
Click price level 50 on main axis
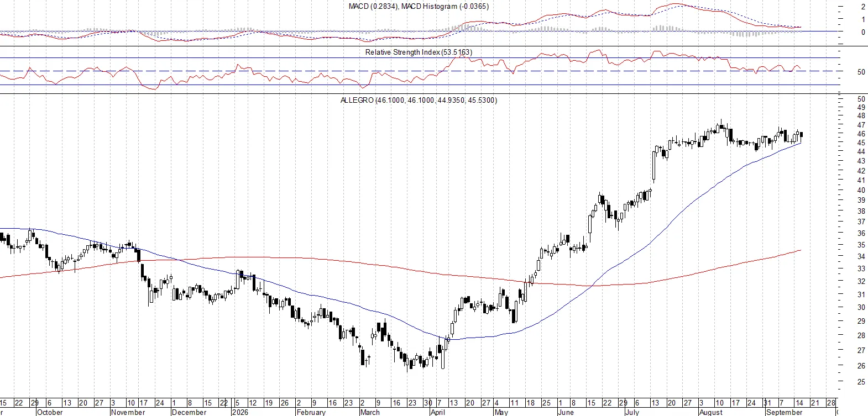861,99
